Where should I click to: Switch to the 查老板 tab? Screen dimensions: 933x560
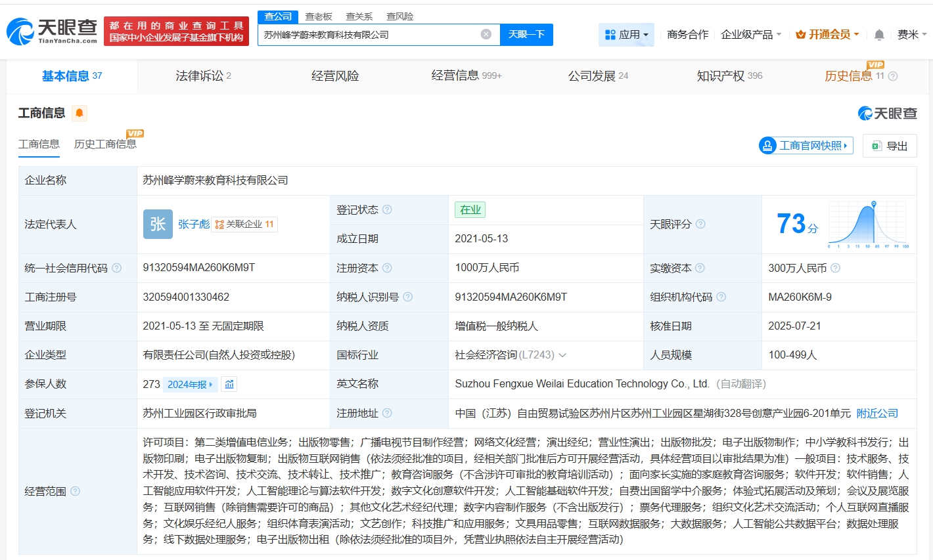tap(319, 16)
